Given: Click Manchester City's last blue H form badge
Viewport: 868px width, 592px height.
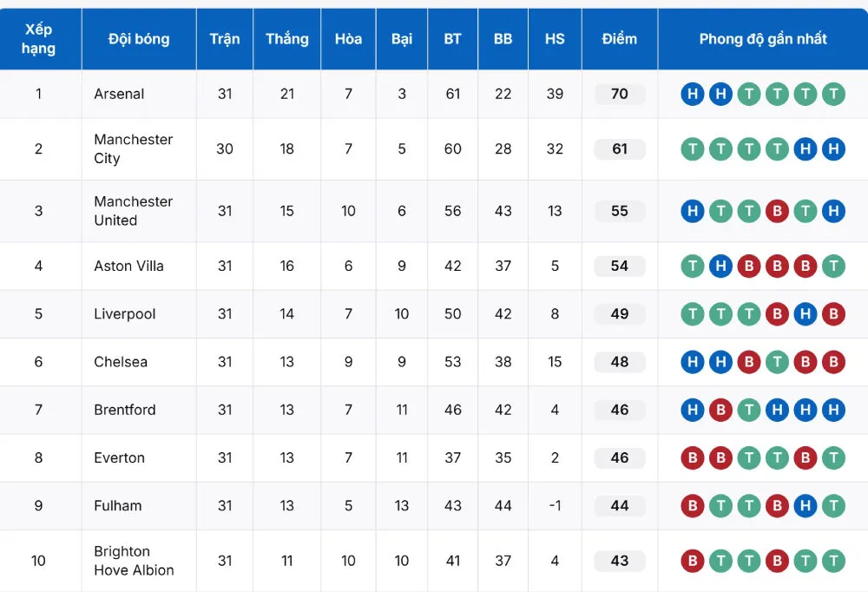Looking at the screenshot, I should 833,149.
